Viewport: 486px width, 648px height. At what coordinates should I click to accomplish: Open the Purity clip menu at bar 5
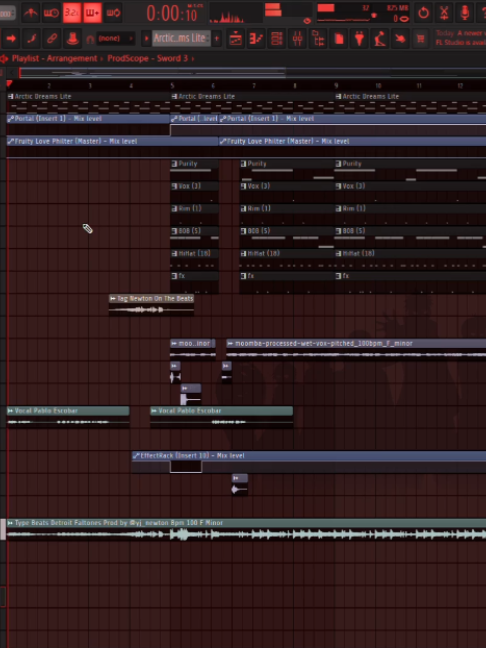pos(174,164)
